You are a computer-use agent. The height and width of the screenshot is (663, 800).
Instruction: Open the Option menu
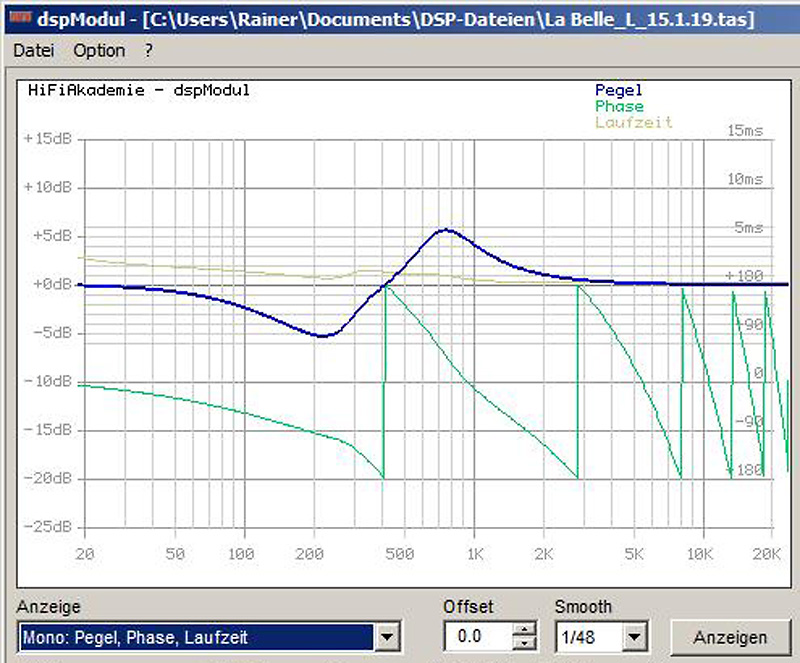[99, 51]
